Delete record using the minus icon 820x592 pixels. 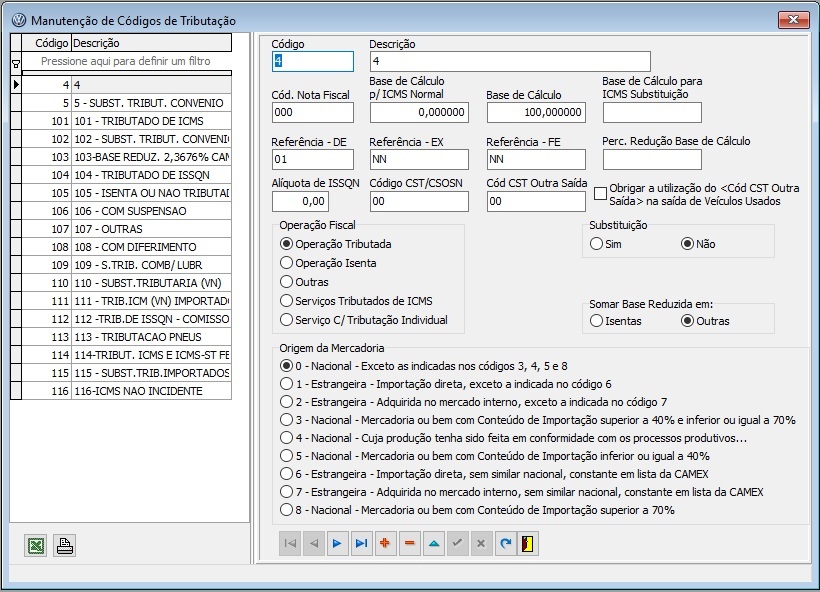click(x=409, y=544)
